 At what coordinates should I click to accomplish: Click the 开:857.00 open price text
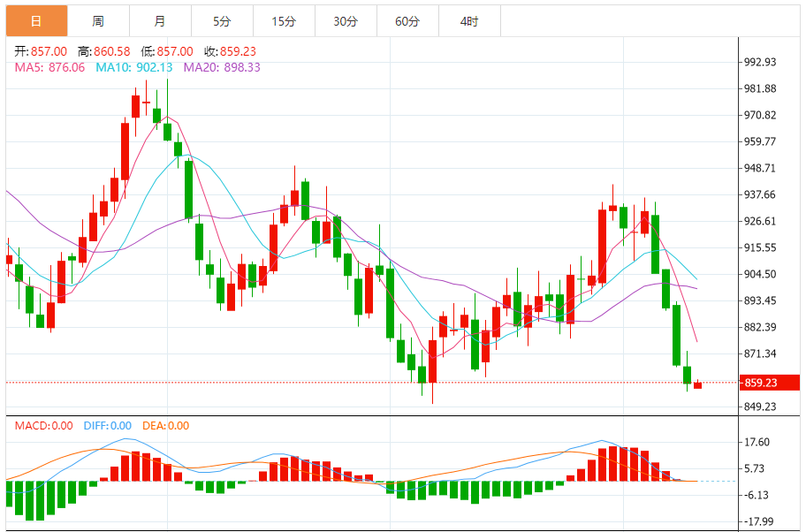tap(41, 51)
